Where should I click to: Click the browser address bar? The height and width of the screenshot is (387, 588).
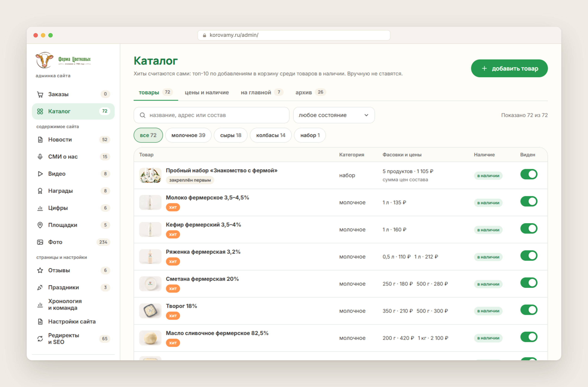[294, 35]
